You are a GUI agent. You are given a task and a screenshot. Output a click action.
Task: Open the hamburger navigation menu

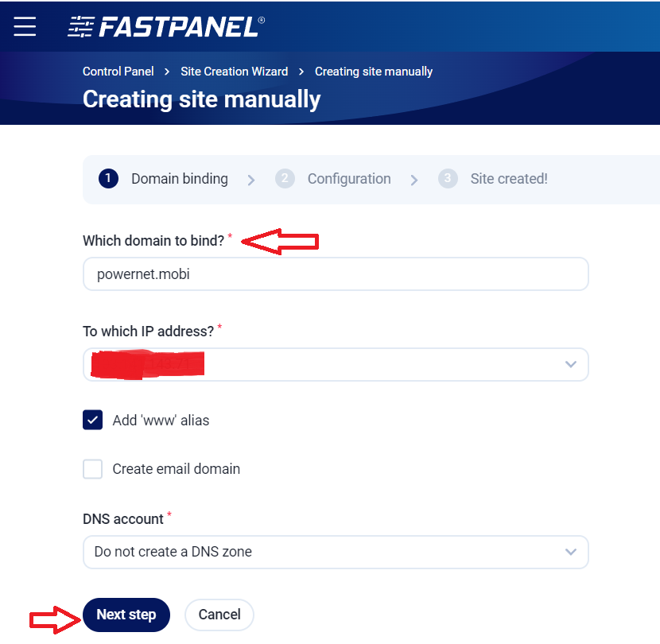(25, 26)
